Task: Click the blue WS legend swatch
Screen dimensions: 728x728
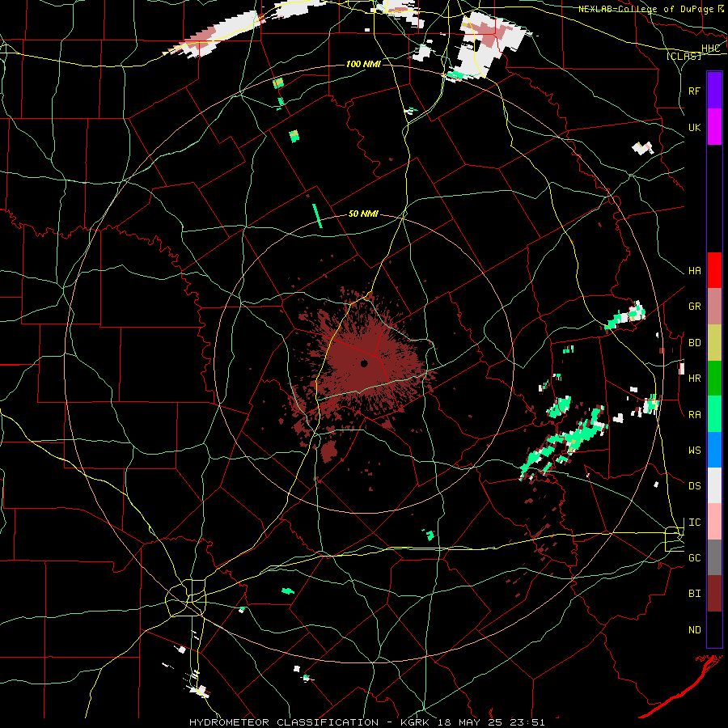Action: tap(714, 450)
